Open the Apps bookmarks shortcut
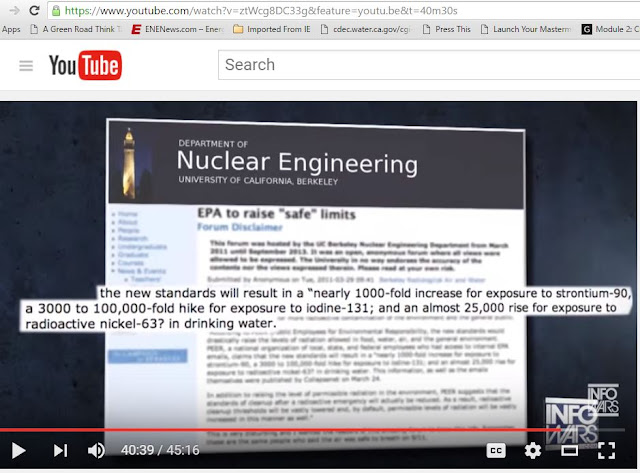Viewport: 640px width, 473px height. coord(11,29)
